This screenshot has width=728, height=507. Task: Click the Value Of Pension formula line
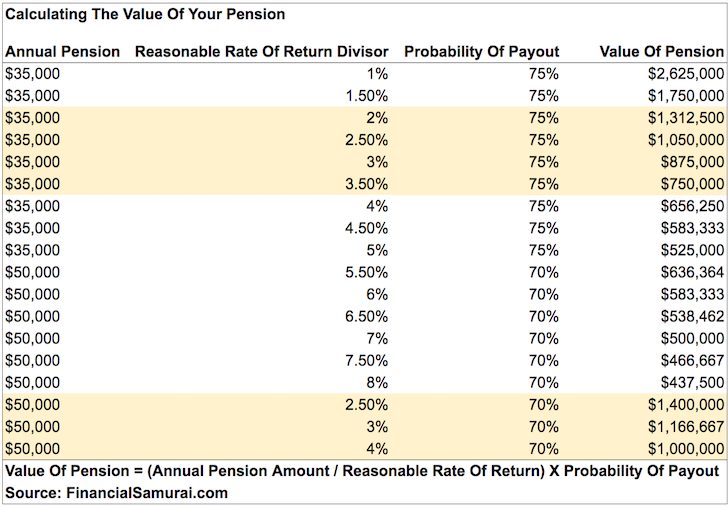click(362, 471)
